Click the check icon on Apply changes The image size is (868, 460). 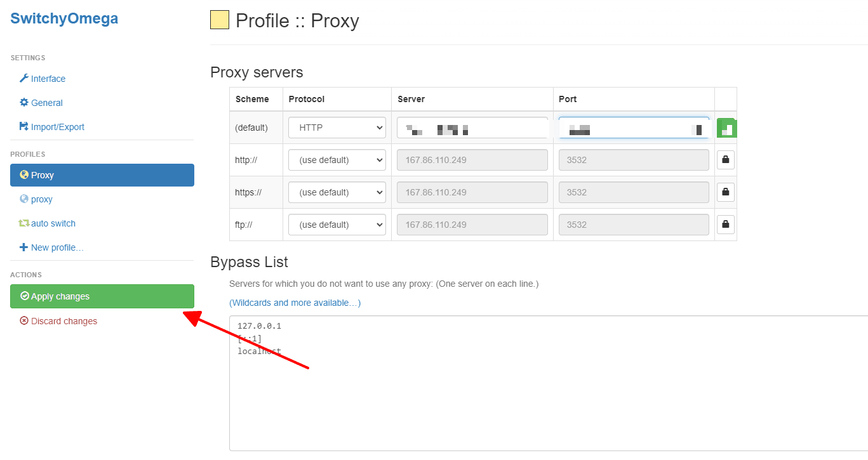tap(25, 296)
